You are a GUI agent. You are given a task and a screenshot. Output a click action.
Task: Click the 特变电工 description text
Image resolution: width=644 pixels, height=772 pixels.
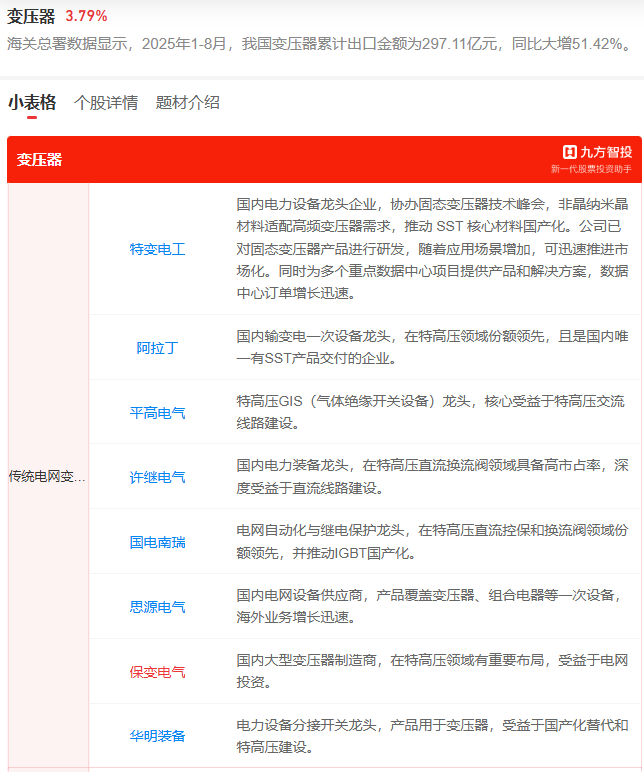click(432, 249)
